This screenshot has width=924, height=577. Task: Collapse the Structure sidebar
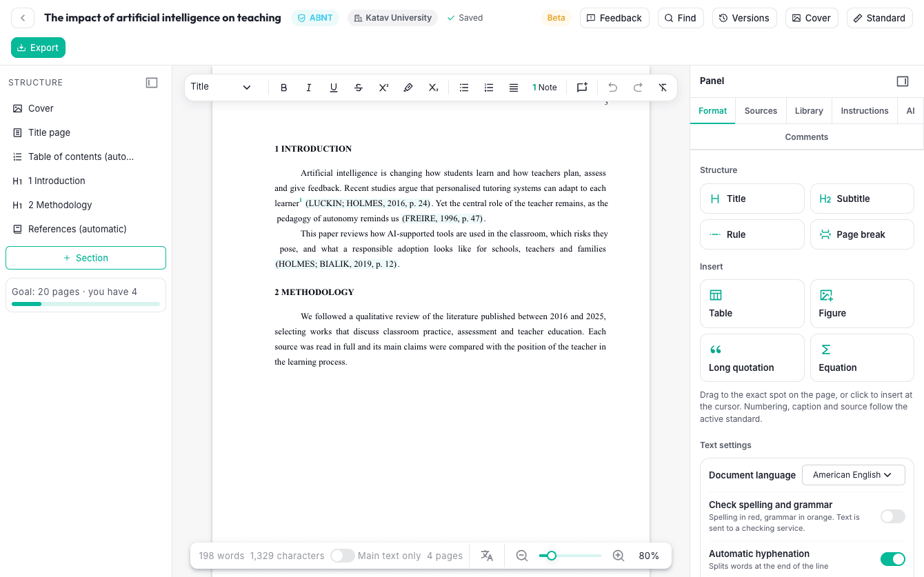(x=152, y=83)
